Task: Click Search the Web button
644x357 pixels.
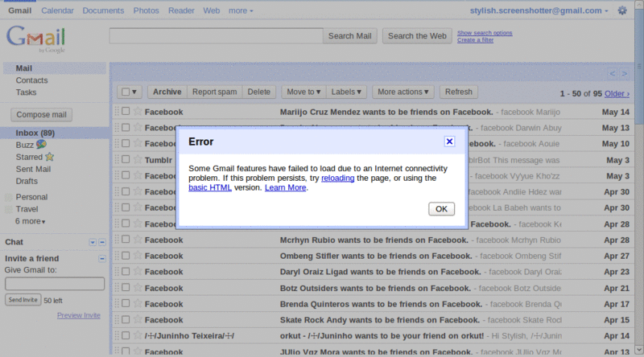Action: pos(417,35)
